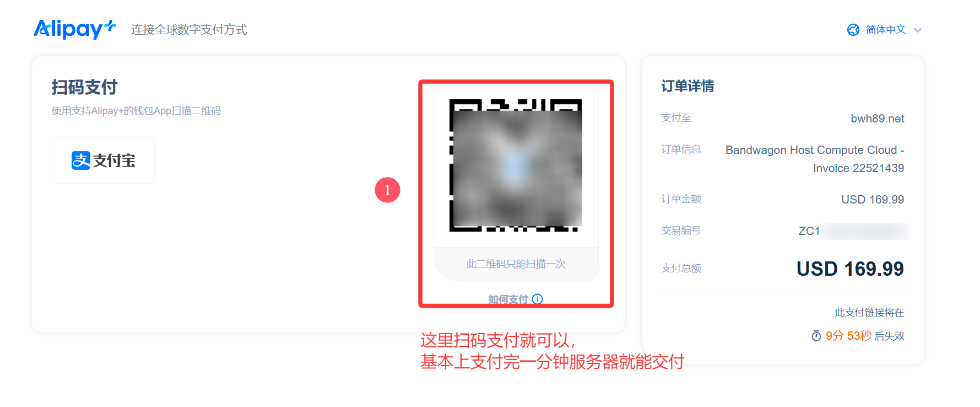Select the 支付宝 payment method

point(103,160)
